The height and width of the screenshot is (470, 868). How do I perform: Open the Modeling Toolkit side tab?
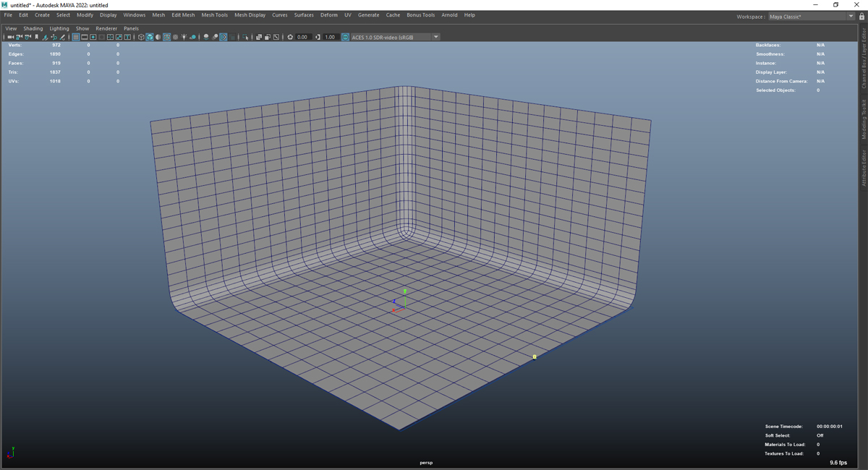[864, 119]
